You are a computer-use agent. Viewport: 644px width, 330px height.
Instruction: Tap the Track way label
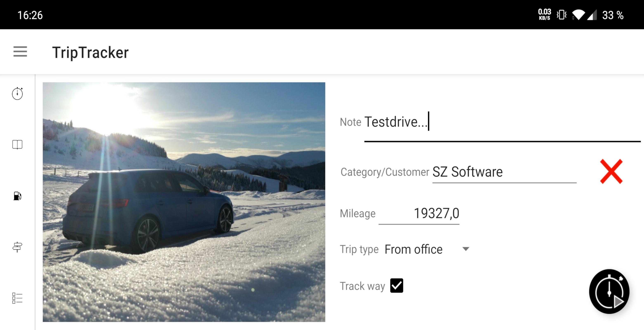point(362,286)
